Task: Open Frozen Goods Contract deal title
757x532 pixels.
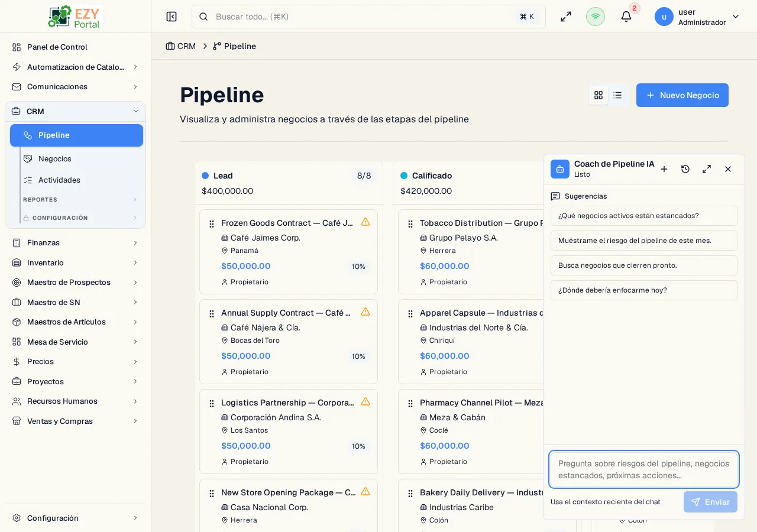Action: (x=287, y=223)
